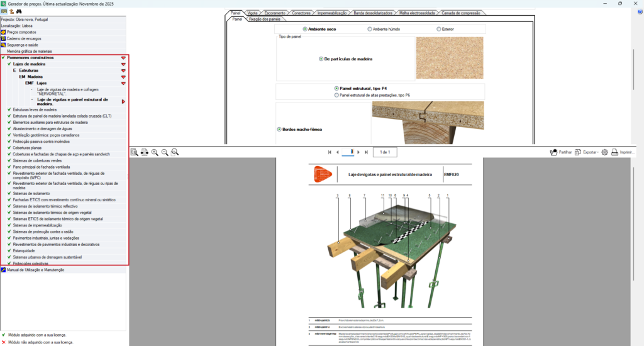Collapse the Lajes de madeira node arrow

(123, 65)
